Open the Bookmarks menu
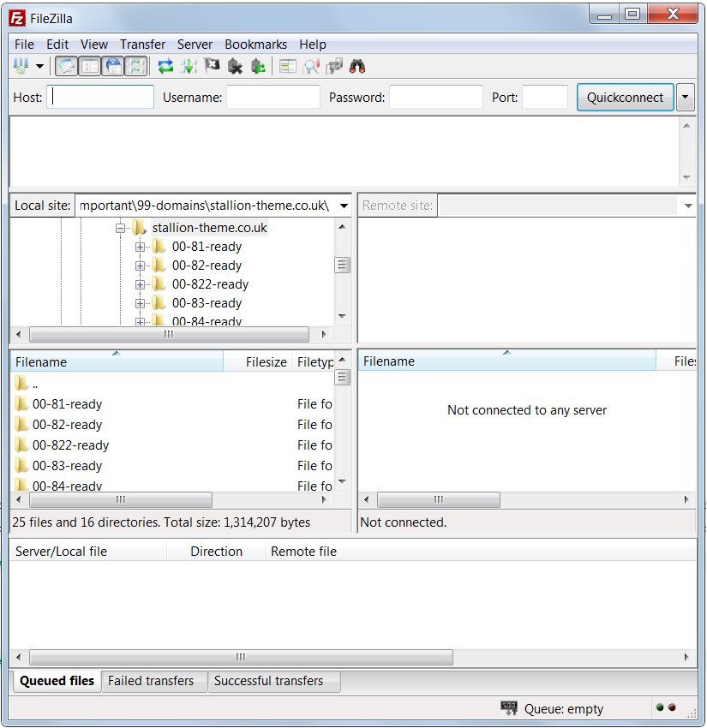This screenshot has height=728, width=707. (x=256, y=44)
